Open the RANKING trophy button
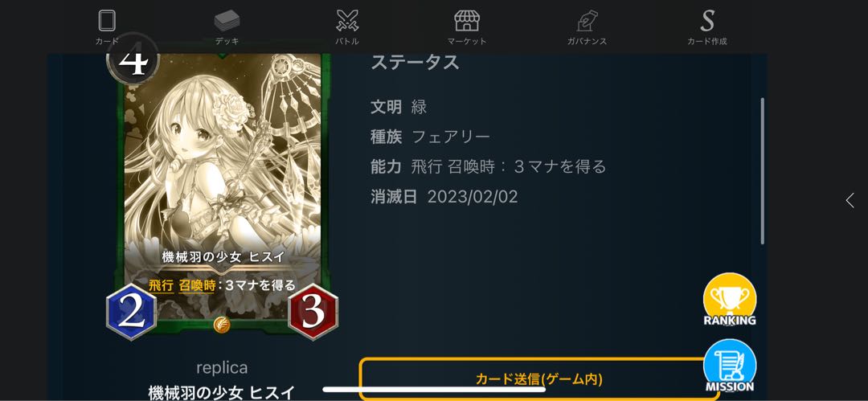This screenshot has width=868, height=401. coord(730,300)
